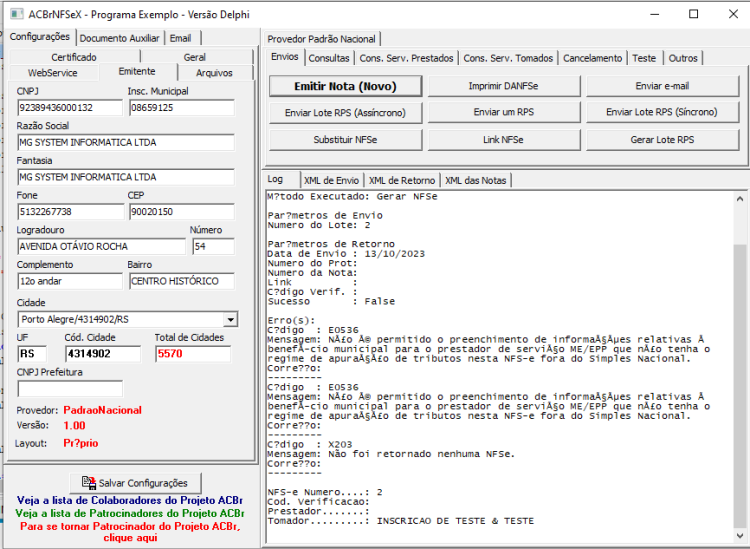The height and width of the screenshot is (549, 750).
Task: Open Cons. Serv. Prestados tab
Action: pos(407,58)
